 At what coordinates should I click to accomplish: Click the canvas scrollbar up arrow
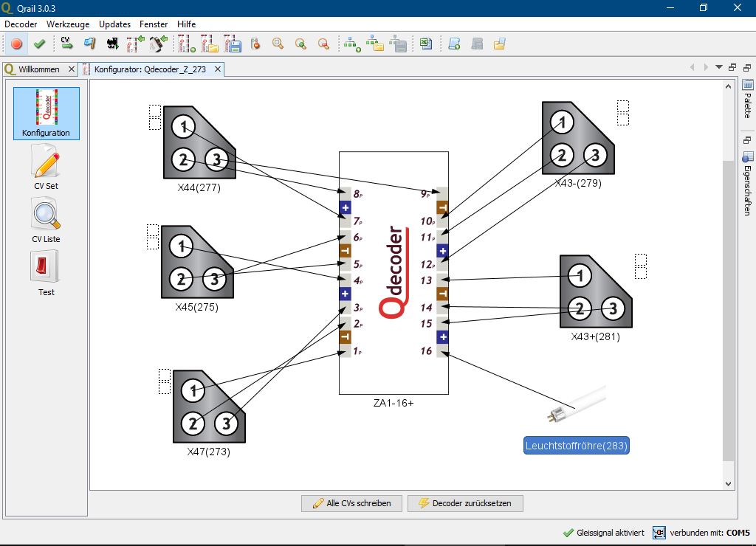728,87
